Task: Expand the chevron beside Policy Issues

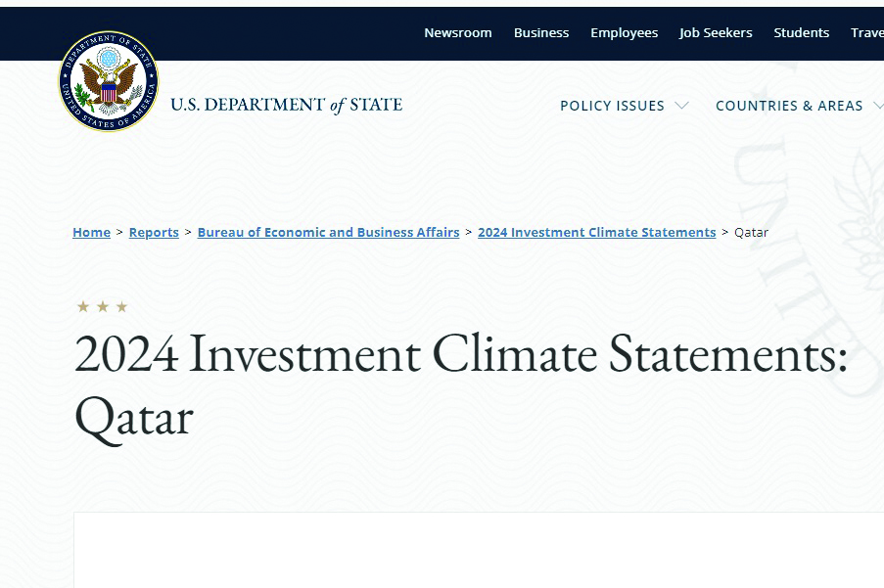Action: point(681,106)
